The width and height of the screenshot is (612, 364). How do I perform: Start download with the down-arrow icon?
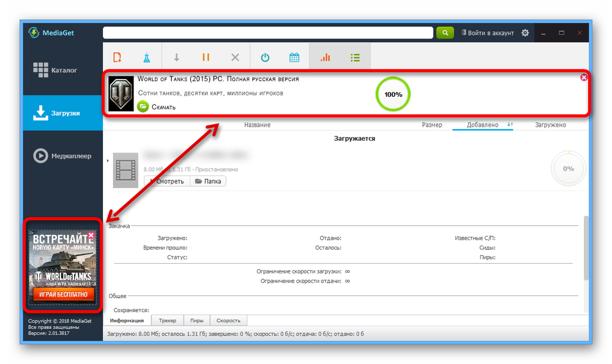click(x=176, y=57)
